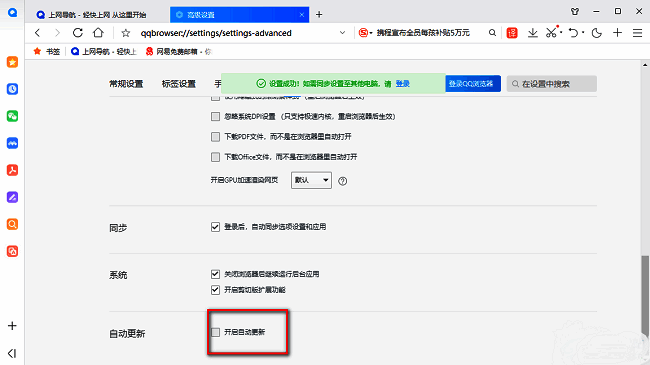Click the search magnifier in address bar

click(x=492, y=33)
